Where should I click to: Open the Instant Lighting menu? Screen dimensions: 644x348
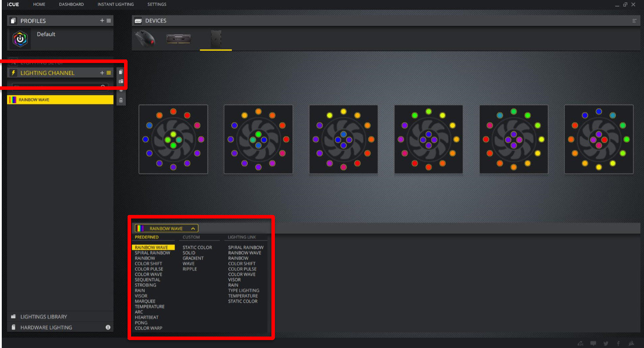point(116,4)
